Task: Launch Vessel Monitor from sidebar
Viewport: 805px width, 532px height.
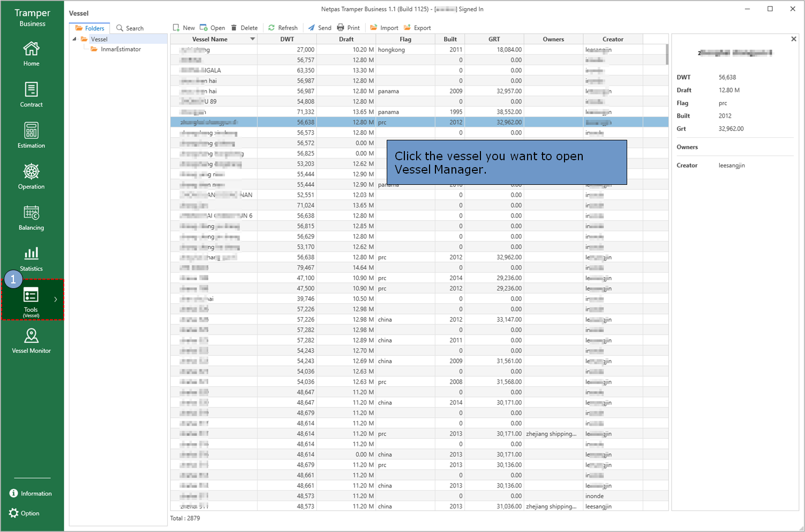Action: click(31, 341)
